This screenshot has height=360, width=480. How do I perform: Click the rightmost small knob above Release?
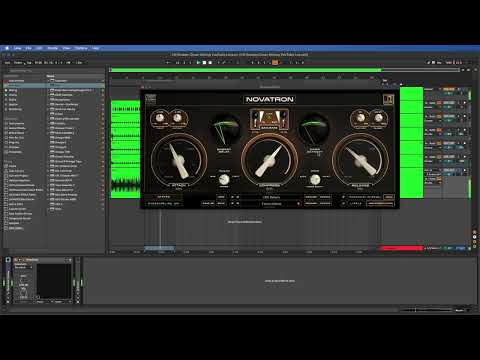tap(378, 118)
